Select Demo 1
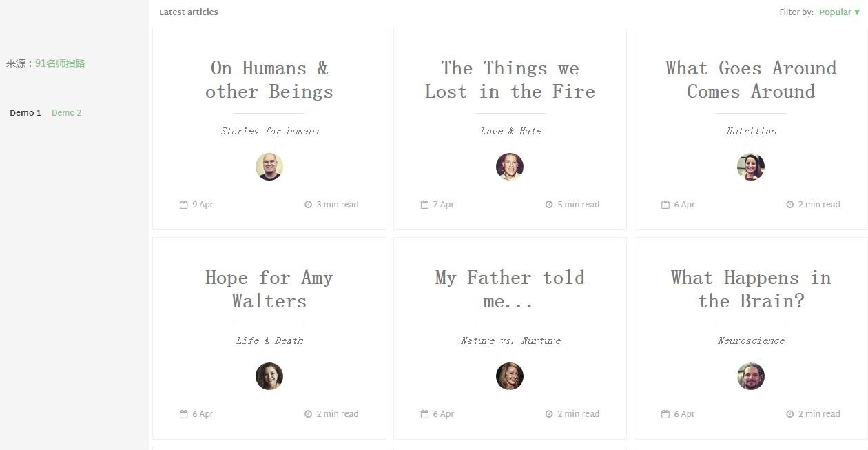 point(25,113)
